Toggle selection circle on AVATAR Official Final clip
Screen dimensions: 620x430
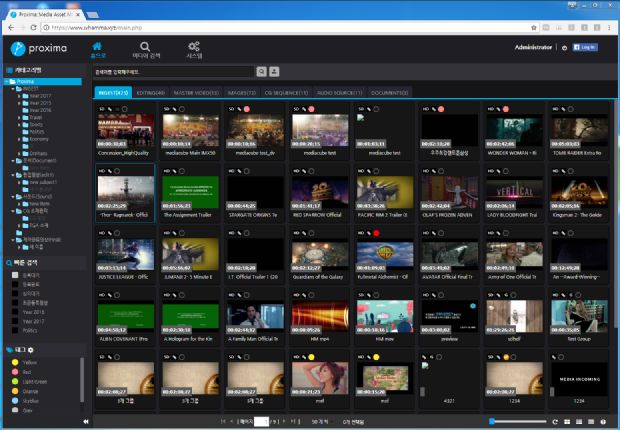click(441, 233)
